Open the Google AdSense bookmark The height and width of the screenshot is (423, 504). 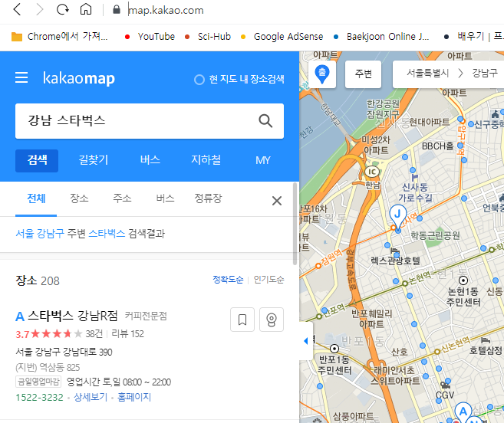coord(282,37)
